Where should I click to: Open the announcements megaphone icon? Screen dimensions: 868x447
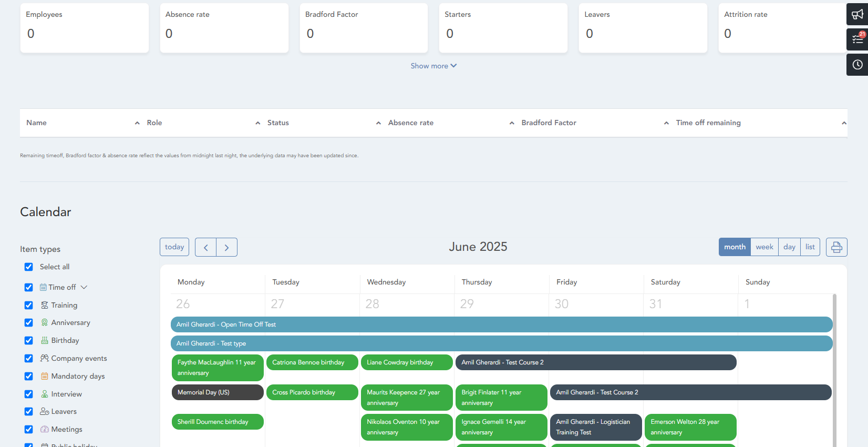tap(857, 14)
